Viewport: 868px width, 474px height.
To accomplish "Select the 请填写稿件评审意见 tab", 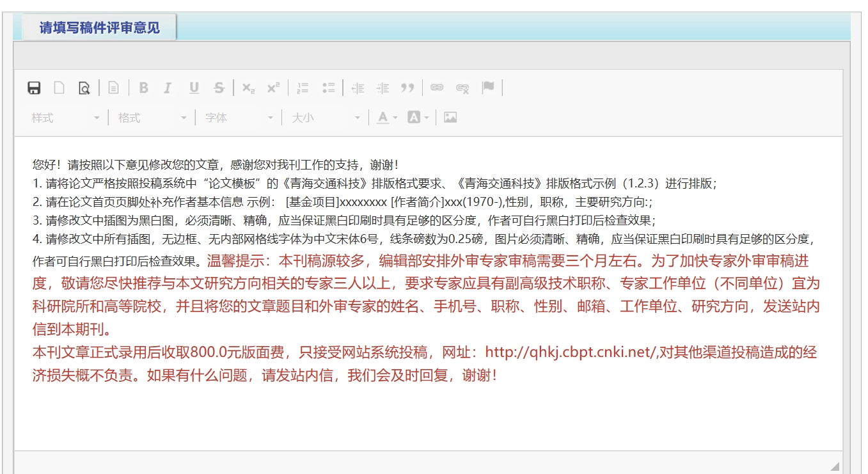I will point(99,28).
